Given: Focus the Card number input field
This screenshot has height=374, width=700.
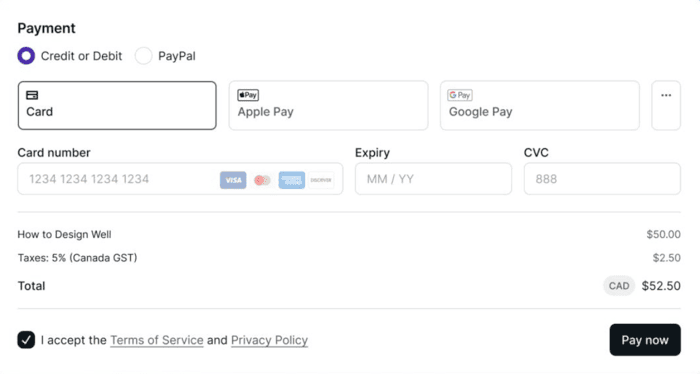Looking at the screenshot, I should pyautogui.click(x=180, y=179).
